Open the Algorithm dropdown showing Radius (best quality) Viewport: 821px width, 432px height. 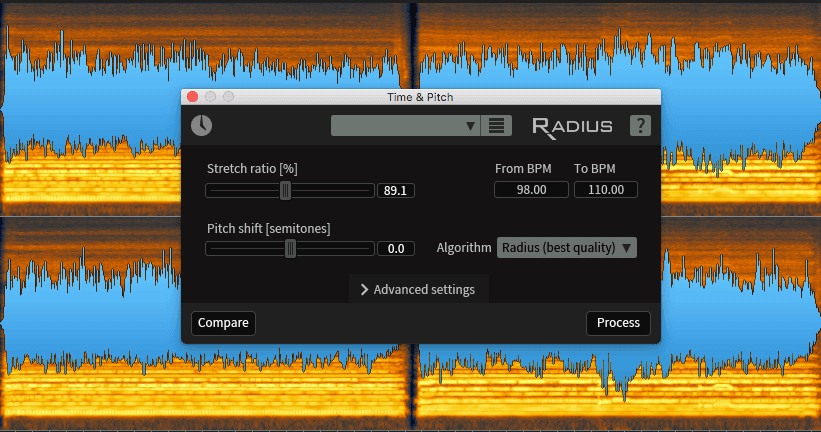click(567, 248)
